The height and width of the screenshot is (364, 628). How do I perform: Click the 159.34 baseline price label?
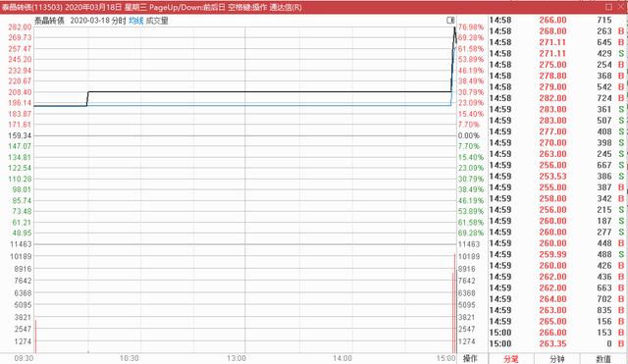(20, 135)
